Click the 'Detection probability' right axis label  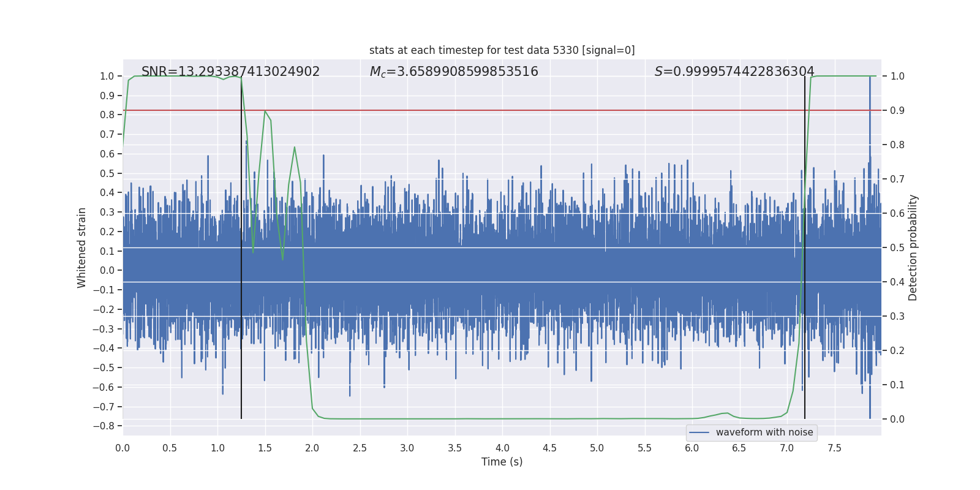913,247
